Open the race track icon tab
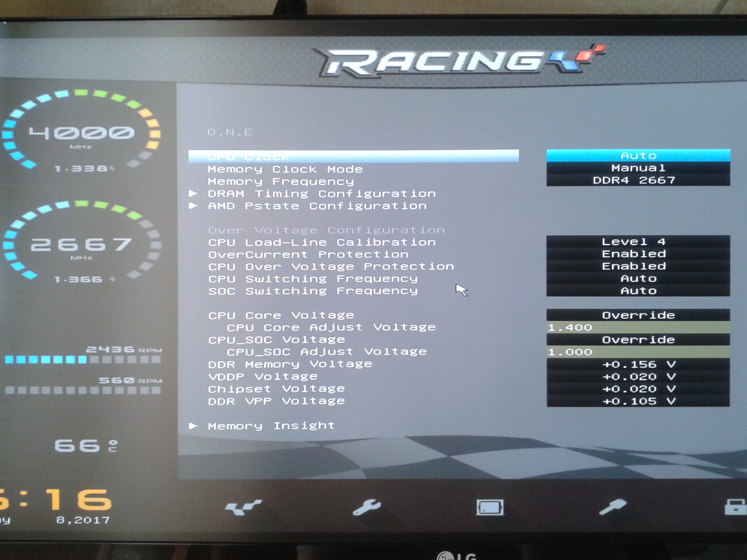This screenshot has width=747, height=560. [x=243, y=507]
